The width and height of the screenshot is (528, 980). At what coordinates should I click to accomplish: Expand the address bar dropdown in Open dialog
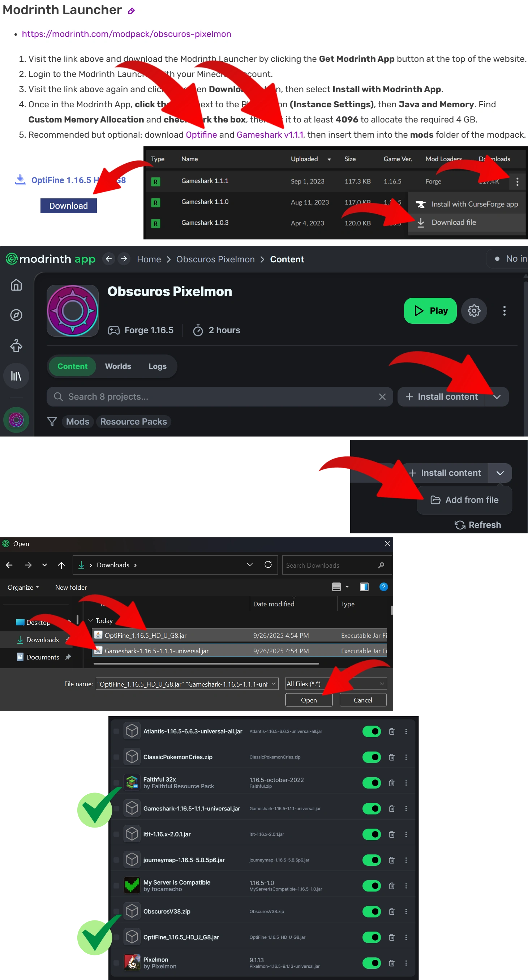[x=250, y=564]
